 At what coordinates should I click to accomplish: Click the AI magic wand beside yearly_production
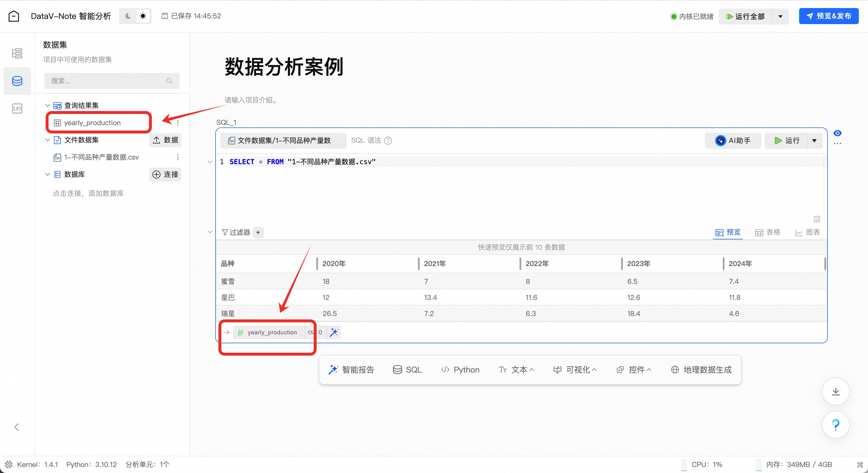coord(334,332)
